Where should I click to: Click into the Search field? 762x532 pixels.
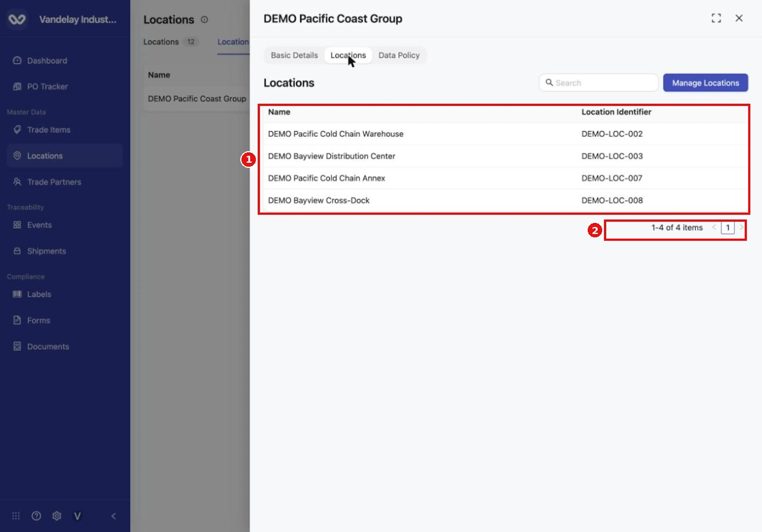tap(598, 83)
